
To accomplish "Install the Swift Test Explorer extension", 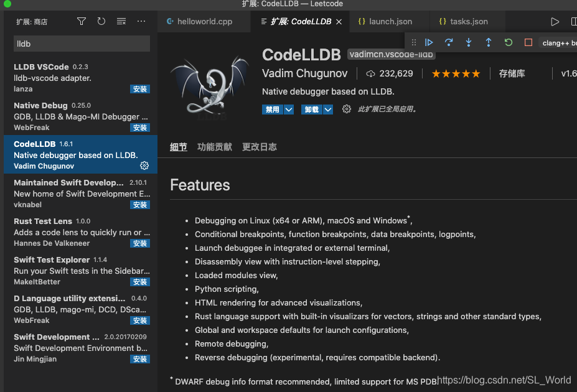I will click(x=140, y=282).
